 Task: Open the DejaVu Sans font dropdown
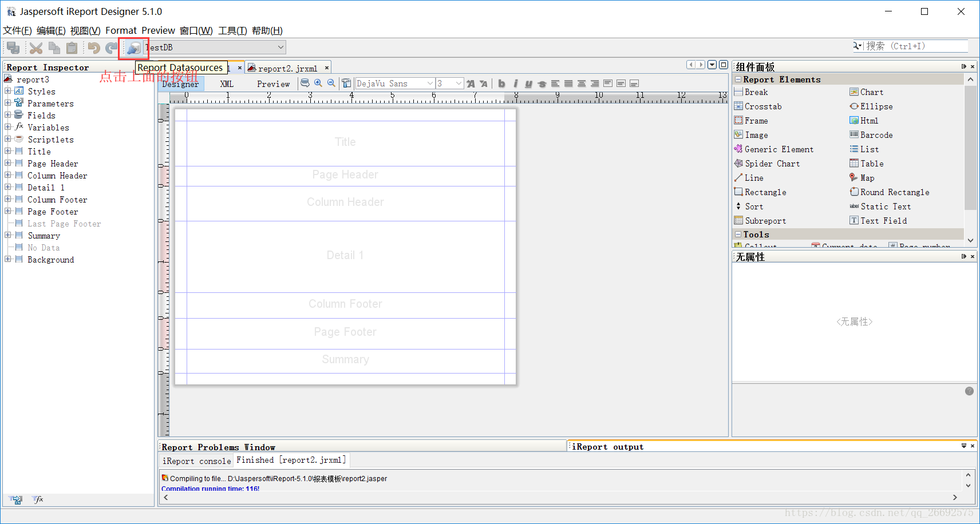[430, 84]
